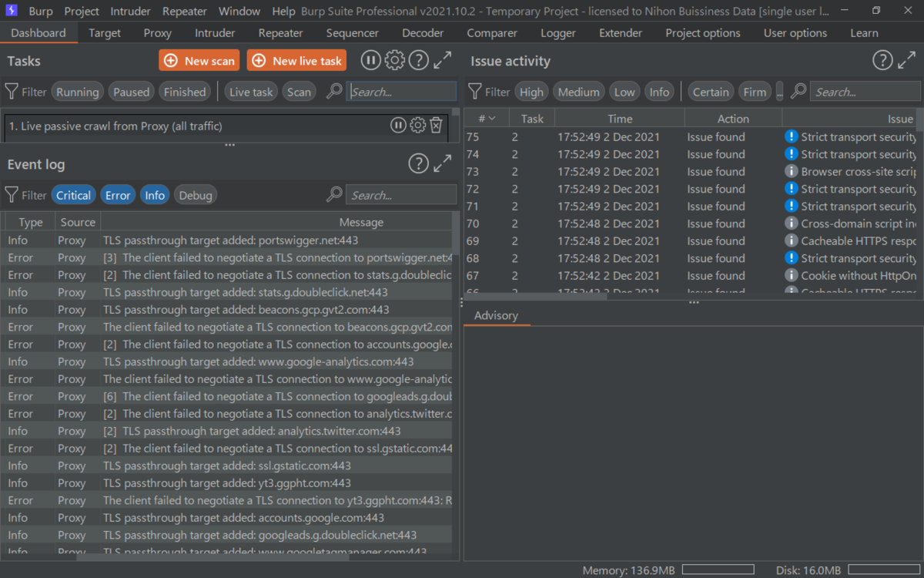
Task: Open settings for Live passive crawl task
Action: click(x=417, y=125)
